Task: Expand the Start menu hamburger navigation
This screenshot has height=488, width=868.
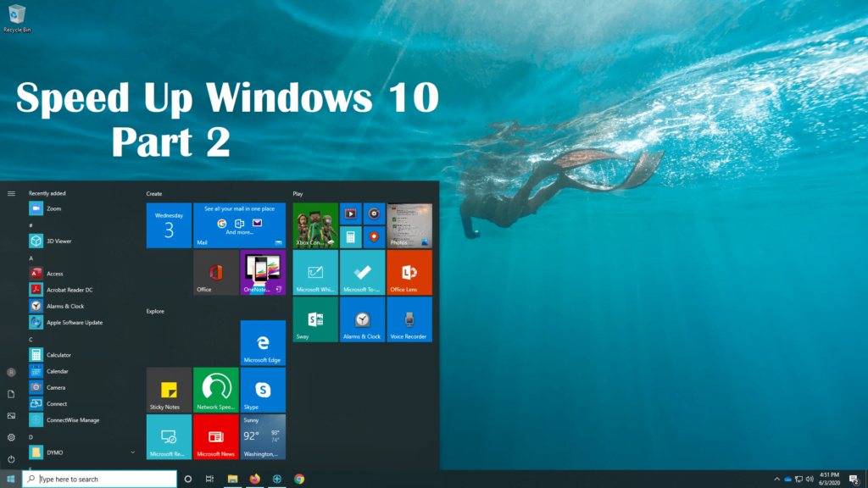Action: 11,193
